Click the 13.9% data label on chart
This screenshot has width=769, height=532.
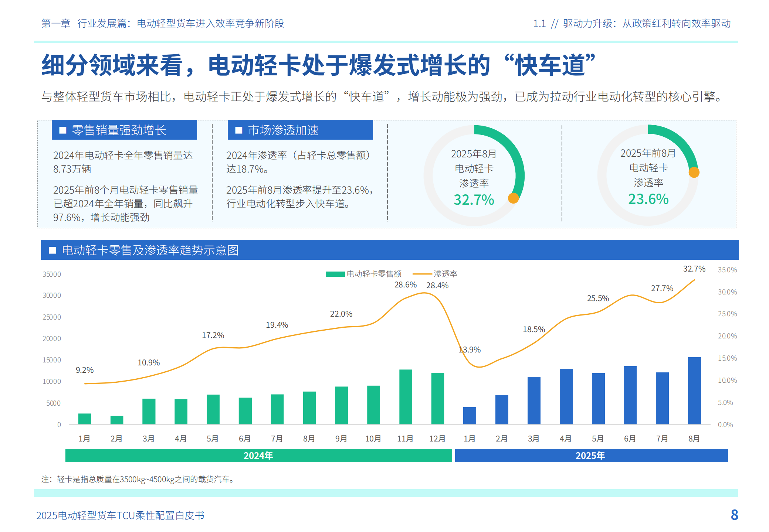tap(470, 349)
